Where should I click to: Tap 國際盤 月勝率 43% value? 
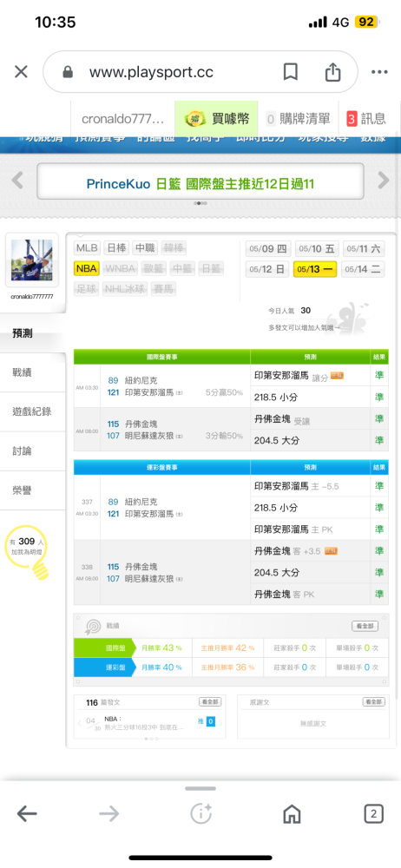pyautogui.click(x=161, y=648)
